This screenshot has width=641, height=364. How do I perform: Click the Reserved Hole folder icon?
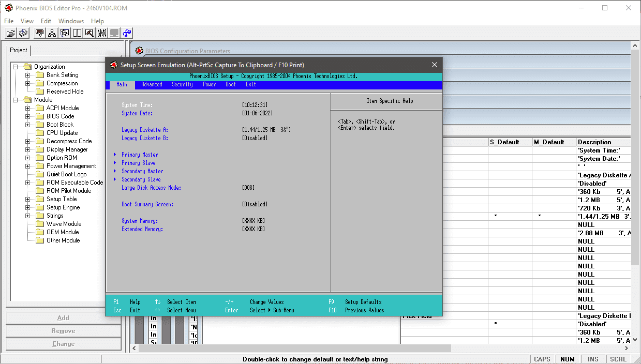click(40, 92)
